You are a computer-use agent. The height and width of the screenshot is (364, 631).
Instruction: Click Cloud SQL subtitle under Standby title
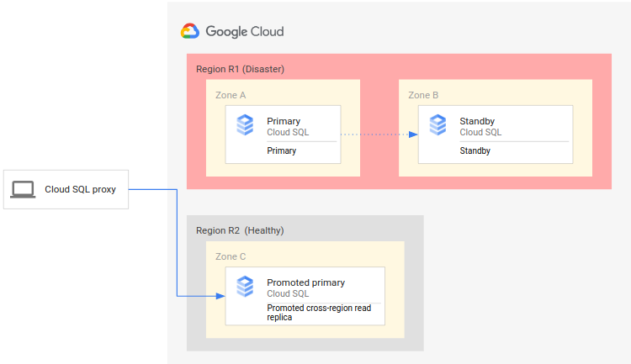[x=480, y=132]
